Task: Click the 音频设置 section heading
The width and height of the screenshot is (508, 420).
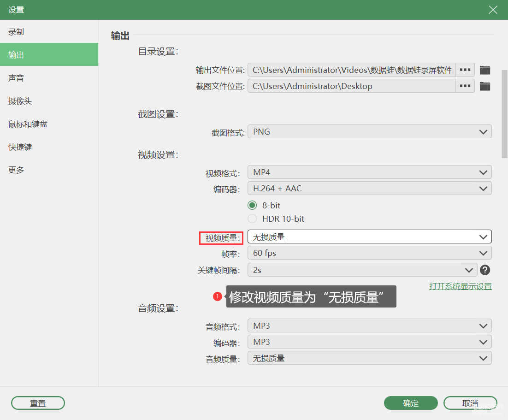Action: tap(158, 308)
